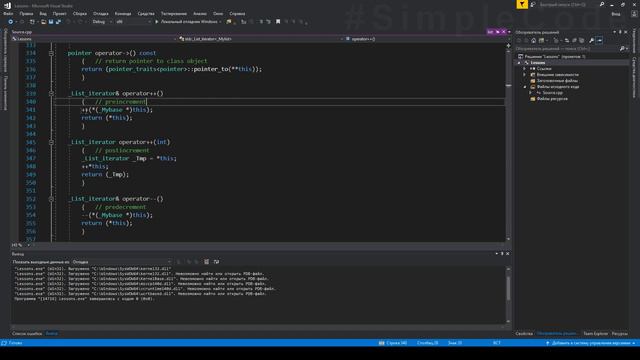
Task: Pin the Solution Explorer panel
Action: [x=620, y=32]
